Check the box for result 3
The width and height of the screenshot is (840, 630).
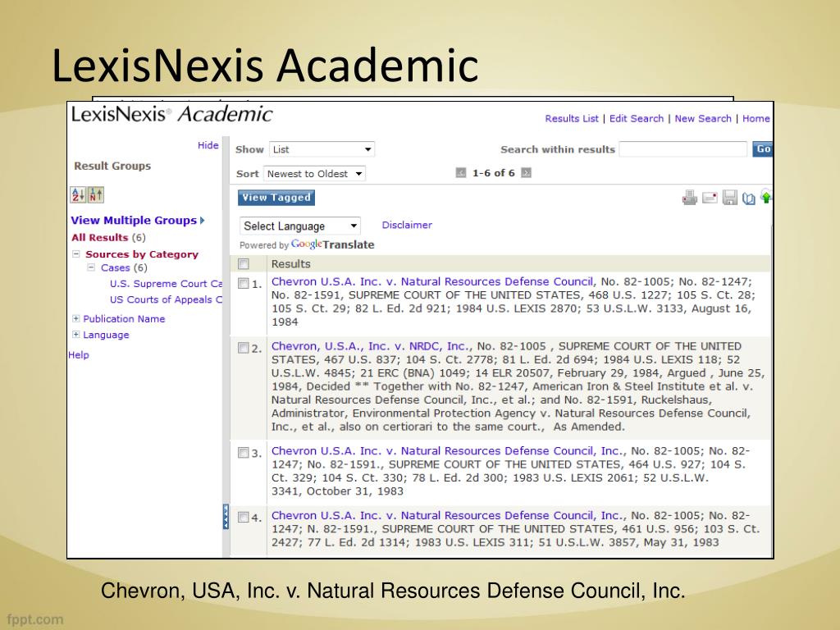click(x=243, y=453)
